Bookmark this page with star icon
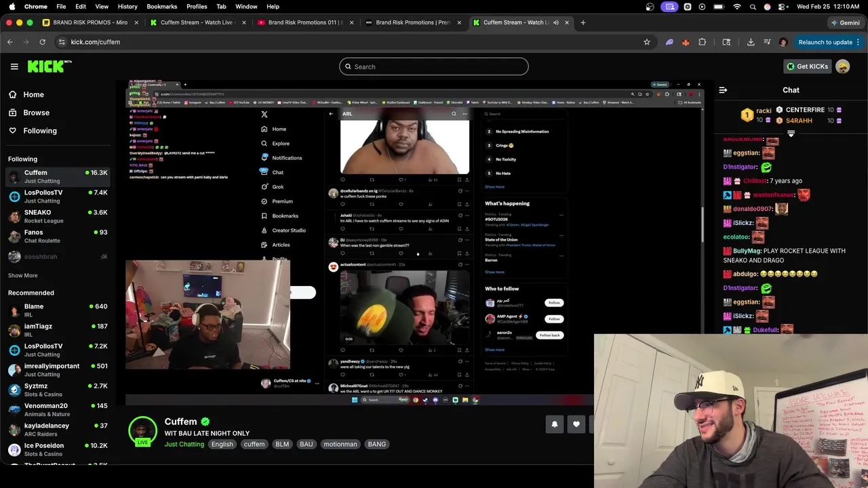The image size is (868, 488). (x=647, y=42)
